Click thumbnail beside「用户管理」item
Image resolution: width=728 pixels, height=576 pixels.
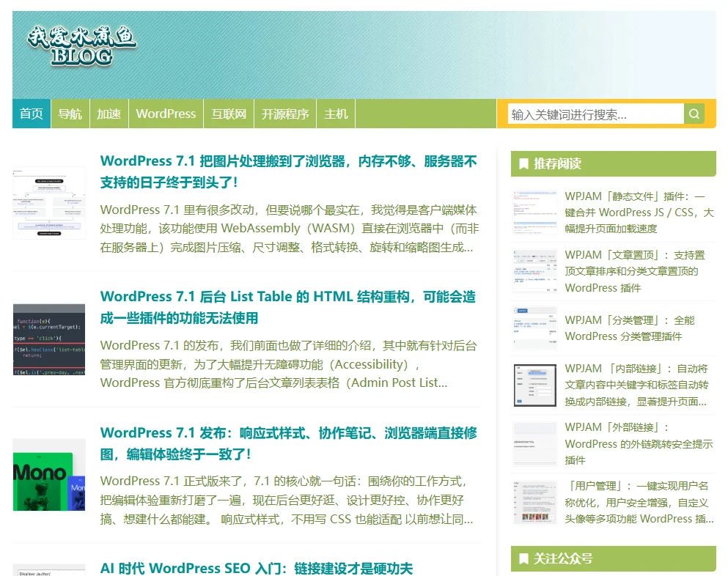(535, 502)
